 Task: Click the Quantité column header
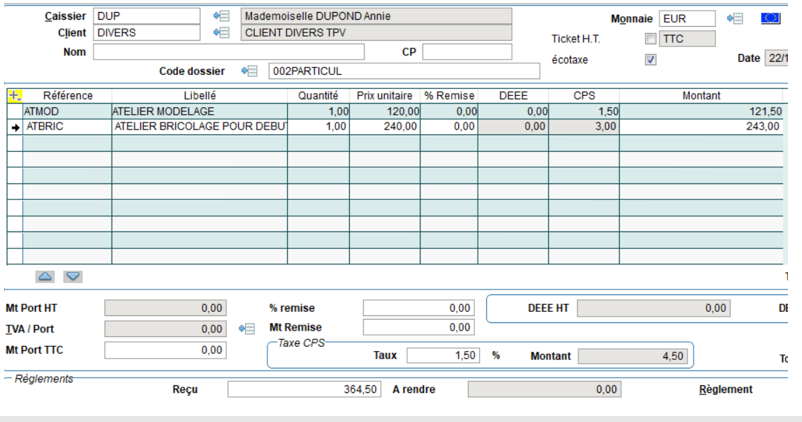pyautogui.click(x=318, y=96)
